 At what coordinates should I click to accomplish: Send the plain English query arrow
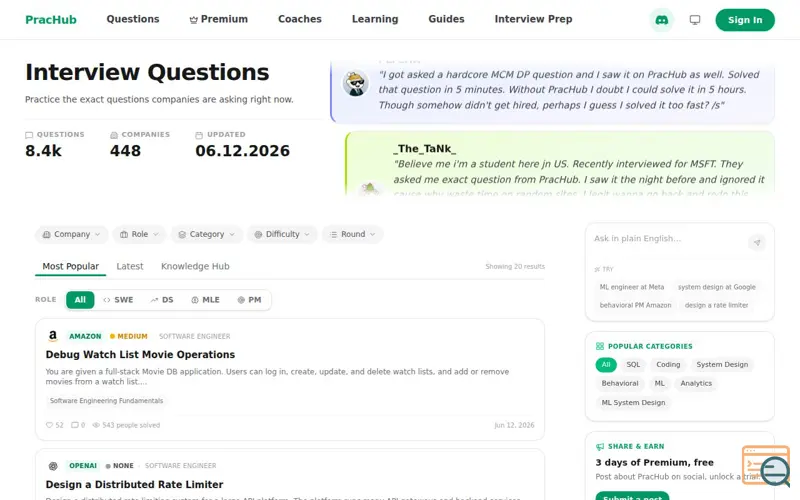[x=757, y=242]
